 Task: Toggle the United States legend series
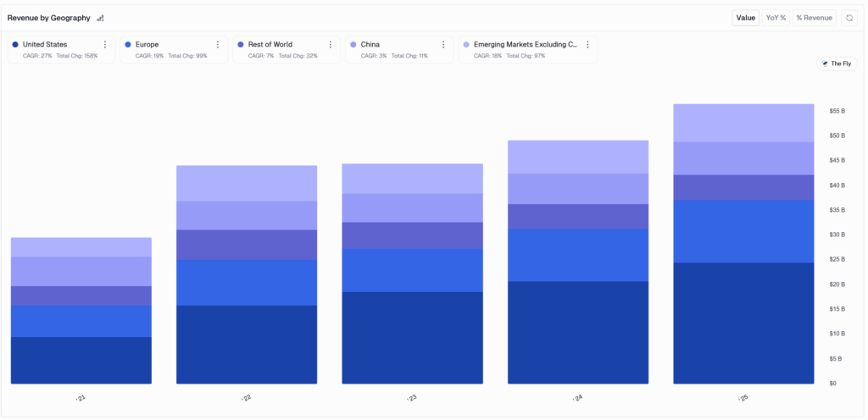click(x=45, y=44)
